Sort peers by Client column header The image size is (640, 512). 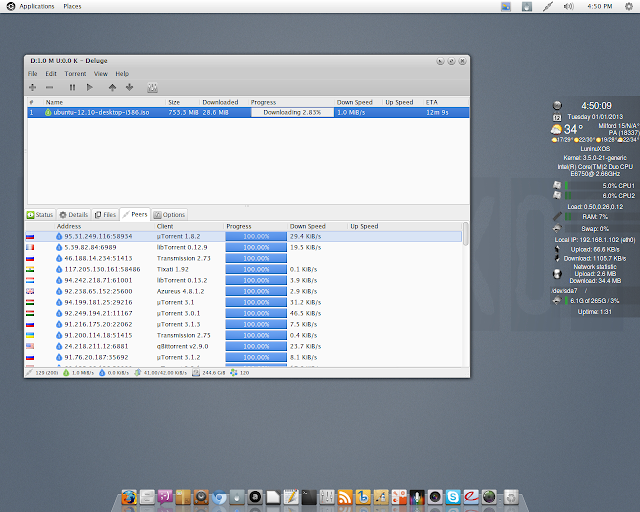189,226
